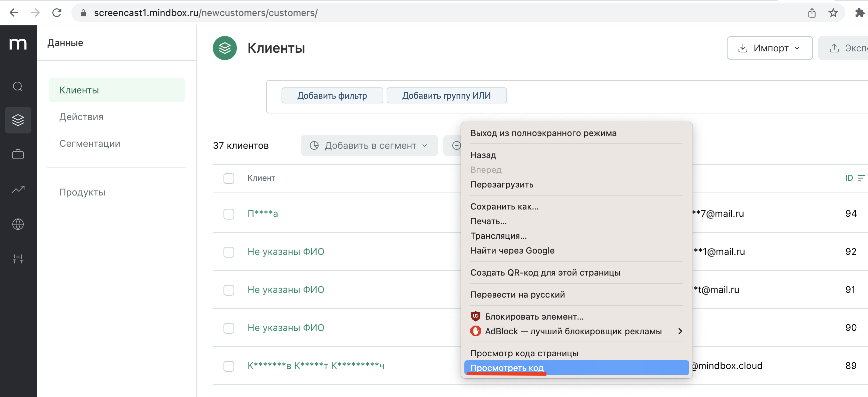Image resolution: width=868 pixels, height=397 pixels.
Task: Open the extensions puzzle icon
Action: 860,13
